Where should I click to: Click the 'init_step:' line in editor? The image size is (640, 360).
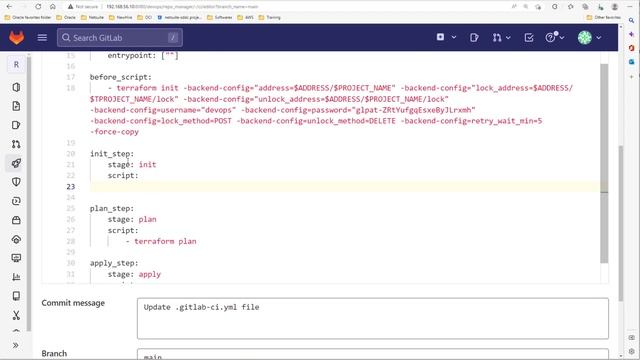point(112,153)
